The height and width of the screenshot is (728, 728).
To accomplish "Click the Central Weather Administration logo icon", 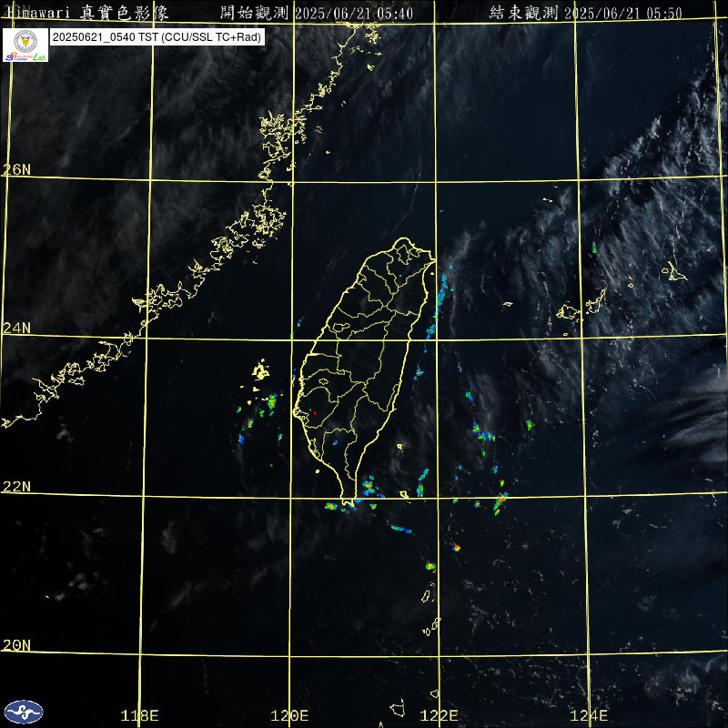I will (x=24, y=712).
